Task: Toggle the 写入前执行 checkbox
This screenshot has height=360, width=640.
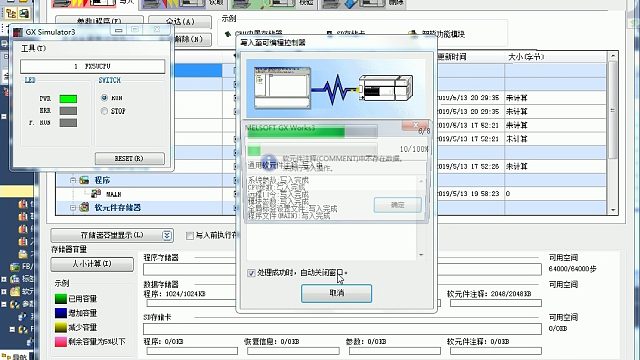Action: click(190, 236)
